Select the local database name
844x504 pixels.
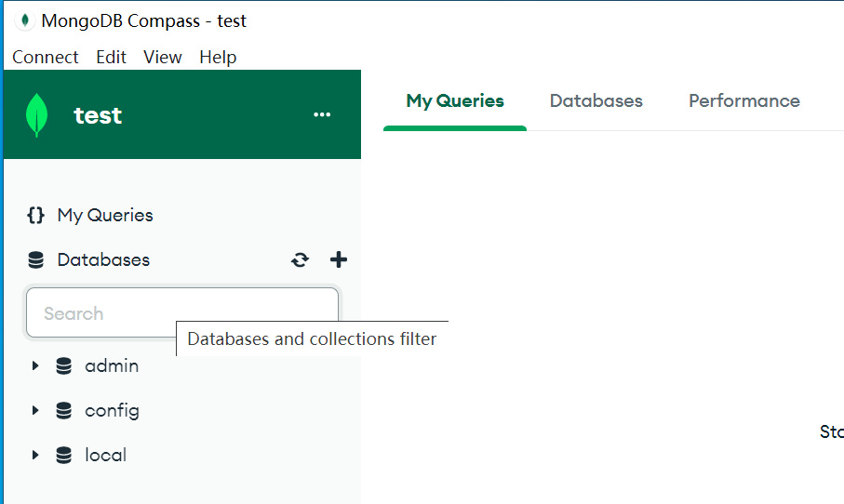pyautogui.click(x=105, y=455)
